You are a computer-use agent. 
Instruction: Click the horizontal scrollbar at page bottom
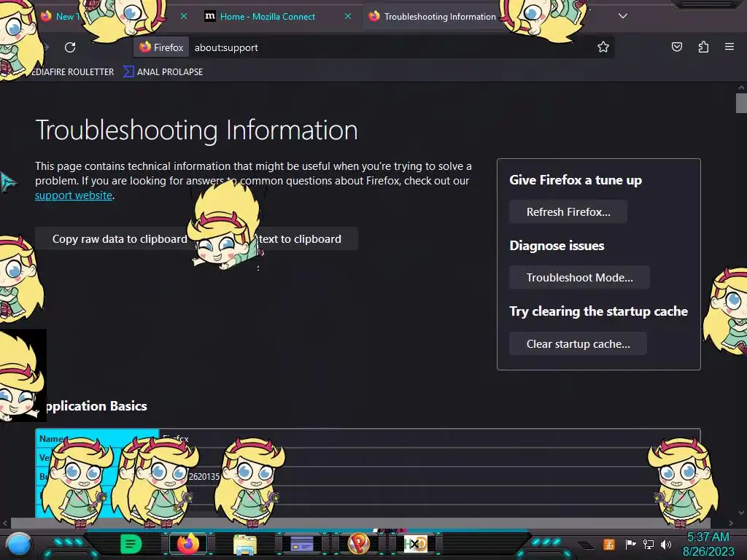360,523
